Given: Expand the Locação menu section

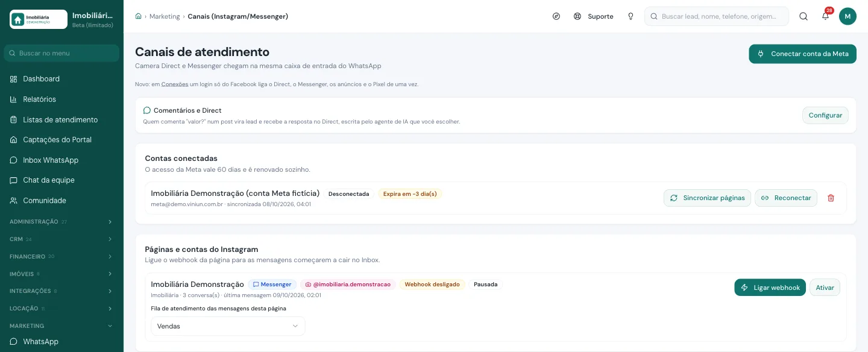Looking at the screenshot, I should [x=61, y=309].
